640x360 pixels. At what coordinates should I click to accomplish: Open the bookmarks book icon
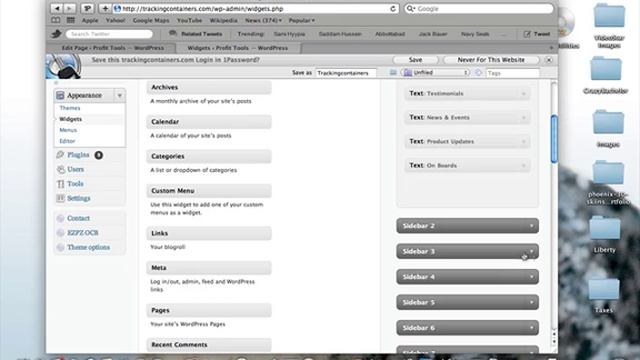point(56,20)
